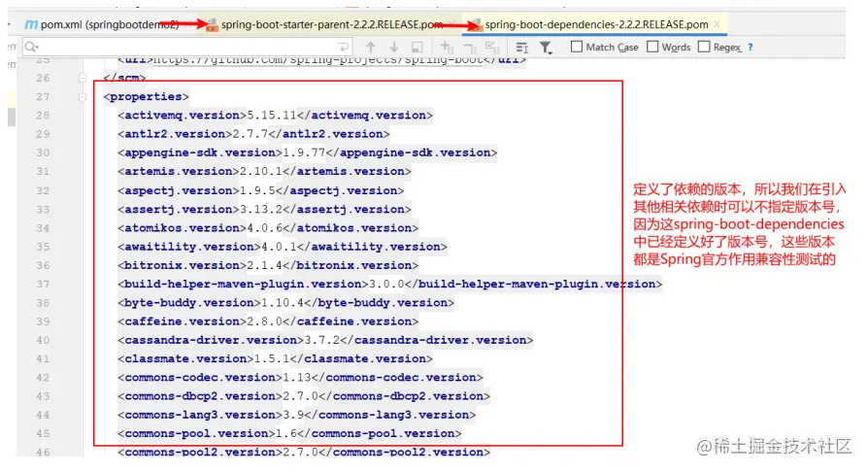
Task: Select all occurrences icon in find toolbar
Action: (x=492, y=47)
